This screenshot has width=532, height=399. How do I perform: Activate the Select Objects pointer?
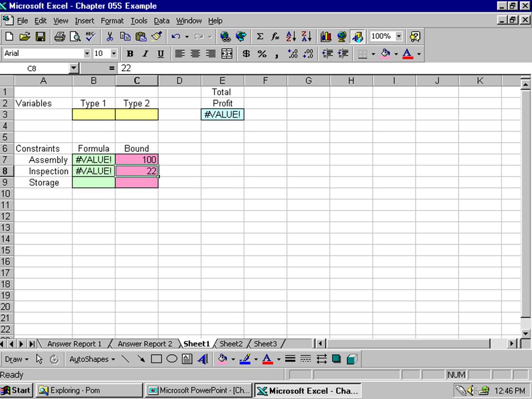[x=39, y=359]
